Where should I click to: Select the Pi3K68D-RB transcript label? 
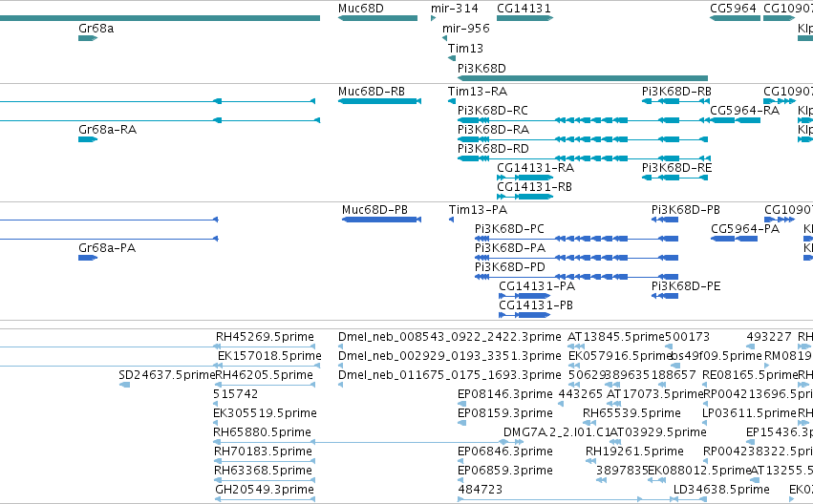676,92
